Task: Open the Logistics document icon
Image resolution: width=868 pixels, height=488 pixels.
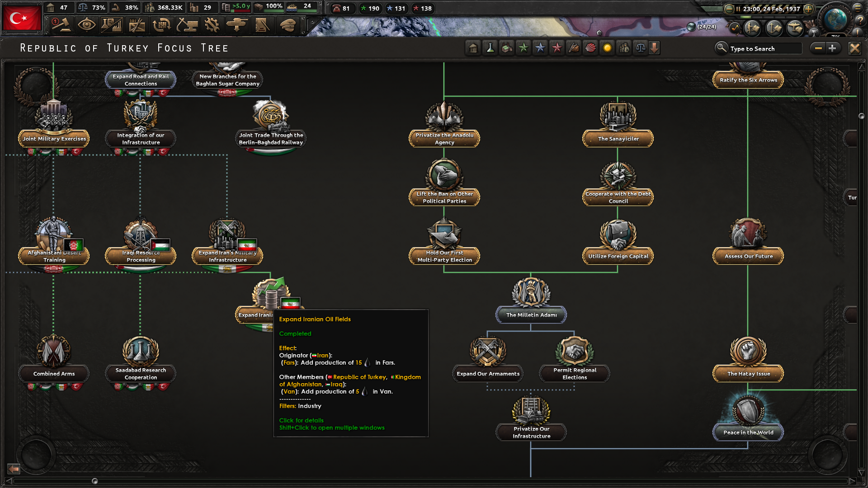Action: coord(262,25)
